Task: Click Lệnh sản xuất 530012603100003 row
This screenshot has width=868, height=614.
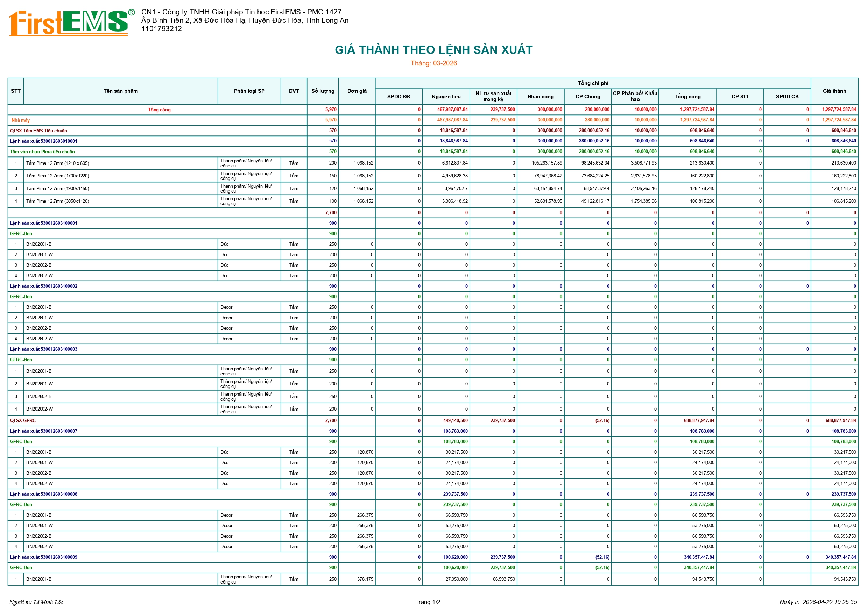Action: tap(433, 349)
